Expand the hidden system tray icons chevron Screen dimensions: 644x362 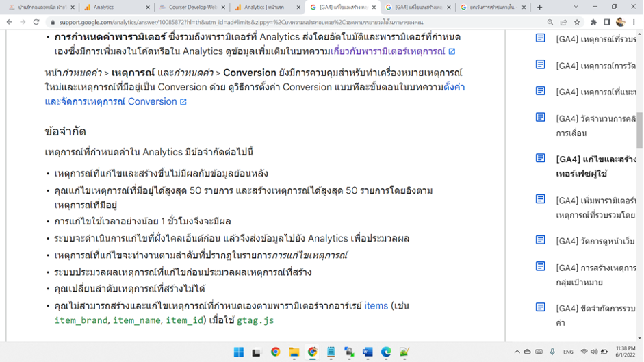pyautogui.click(x=517, y=352)
